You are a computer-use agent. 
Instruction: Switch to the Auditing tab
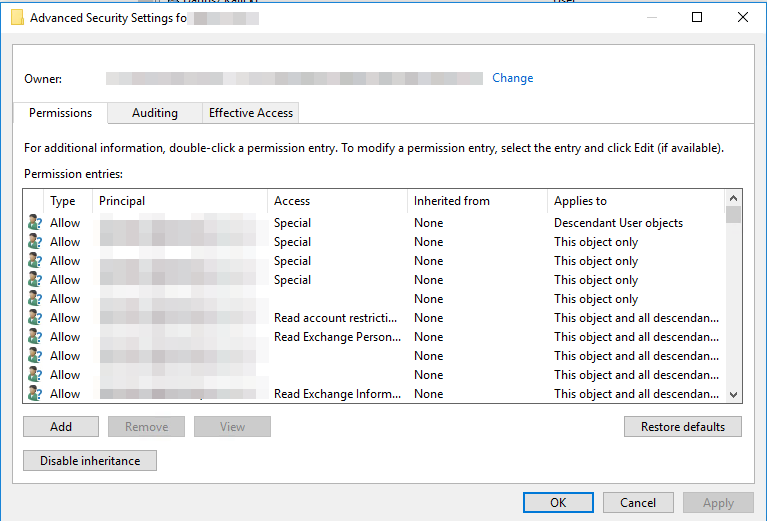tap(155, 113)
